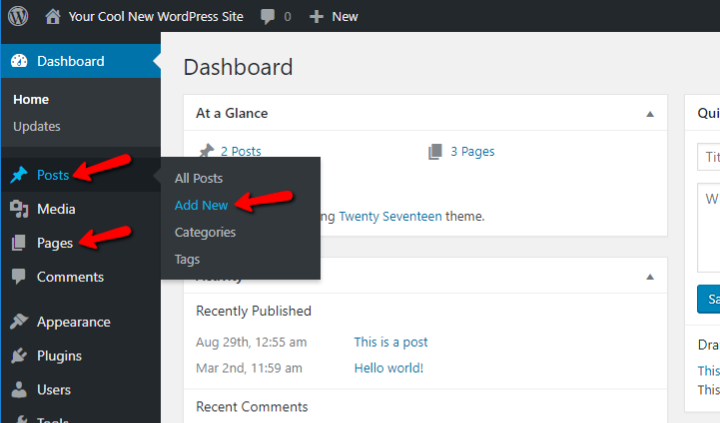Click the Users person icon
This screenshot has height=423, width=720.
click(19, 389)
